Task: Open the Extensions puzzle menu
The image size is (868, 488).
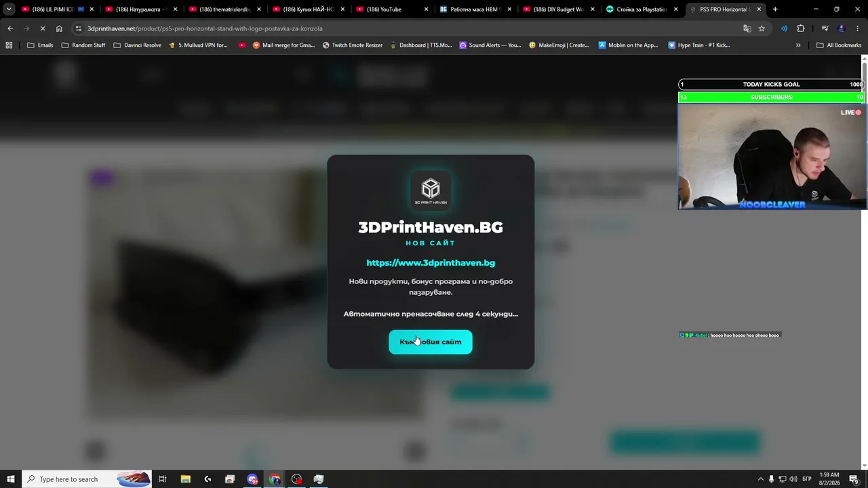Action: click(x=801, y=28)
